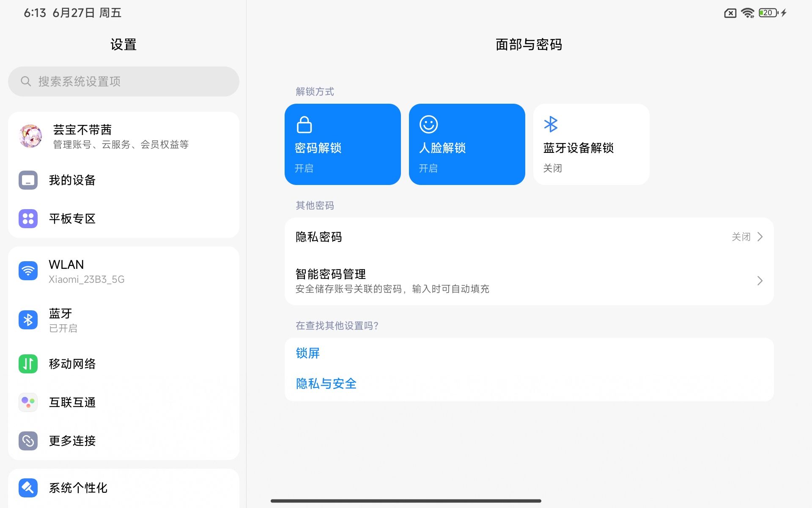Image resolution: width=812 pixels, height=508 pixels.
Task: Tap the 系统个性化 brush icon
Action: point(28,488)
